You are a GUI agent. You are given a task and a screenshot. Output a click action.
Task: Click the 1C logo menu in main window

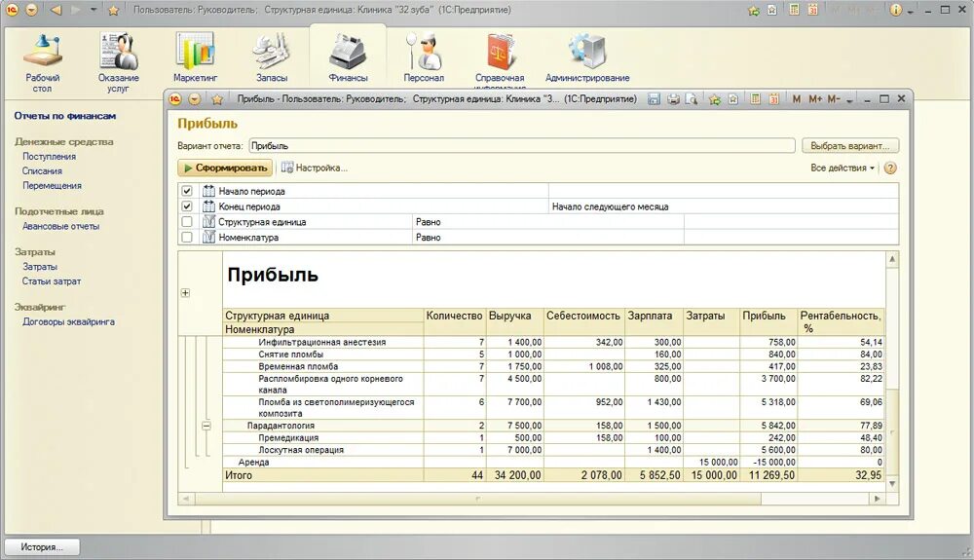click(13, 10)
